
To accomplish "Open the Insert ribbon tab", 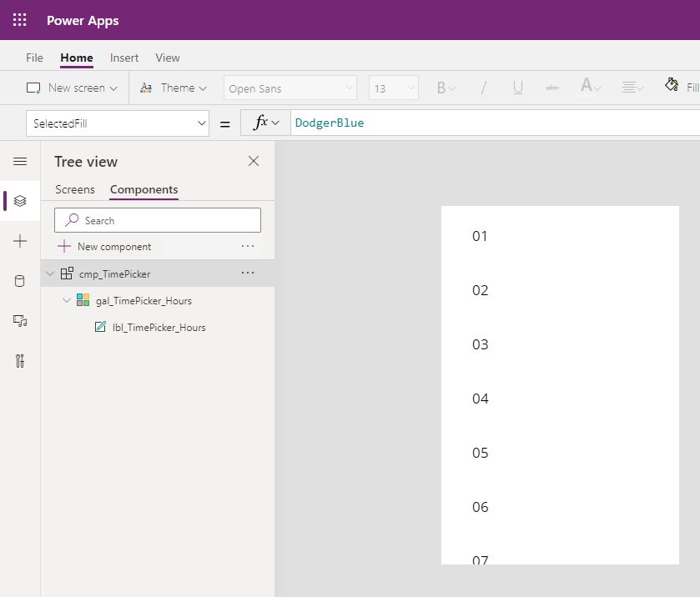I will pyautogui.click(x=124, y=58).
